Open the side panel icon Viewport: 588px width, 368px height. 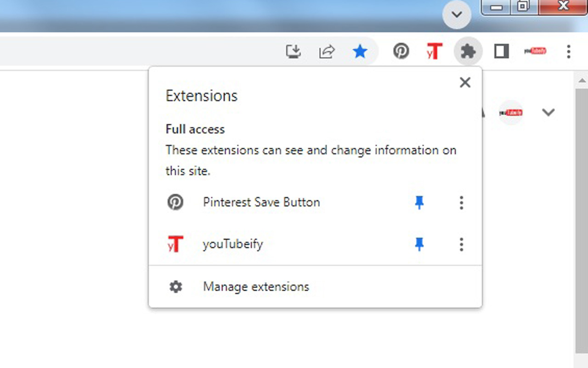click(x=501, y=51)
